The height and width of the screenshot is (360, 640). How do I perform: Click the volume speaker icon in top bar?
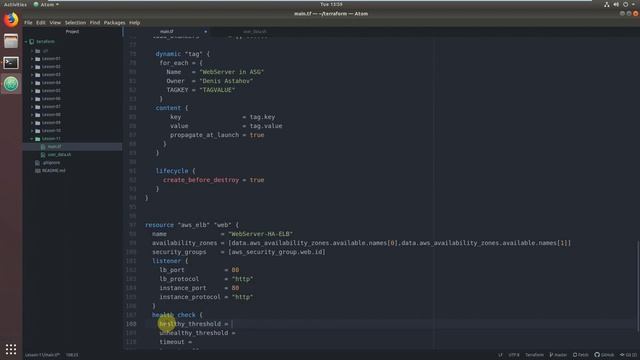(616, 4)
